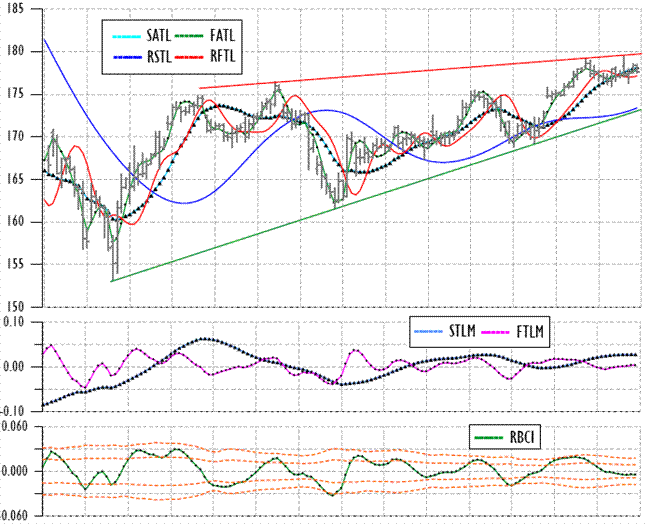Click the blue RSTL legend line sample

pos(127,57)
